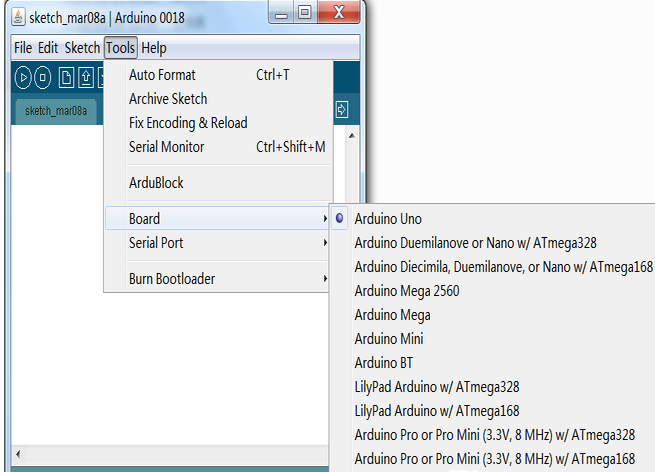Viewport: 655px width, 472px height.
Task: Expand the Burn Bootloader submenu
Action: 218,279
